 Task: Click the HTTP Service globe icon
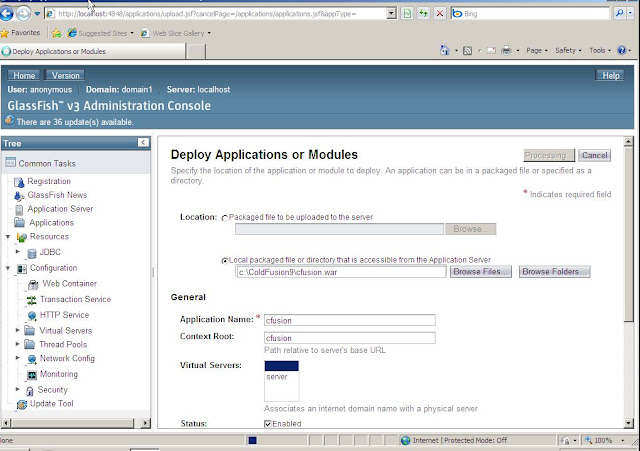click(x=31, y=315)
